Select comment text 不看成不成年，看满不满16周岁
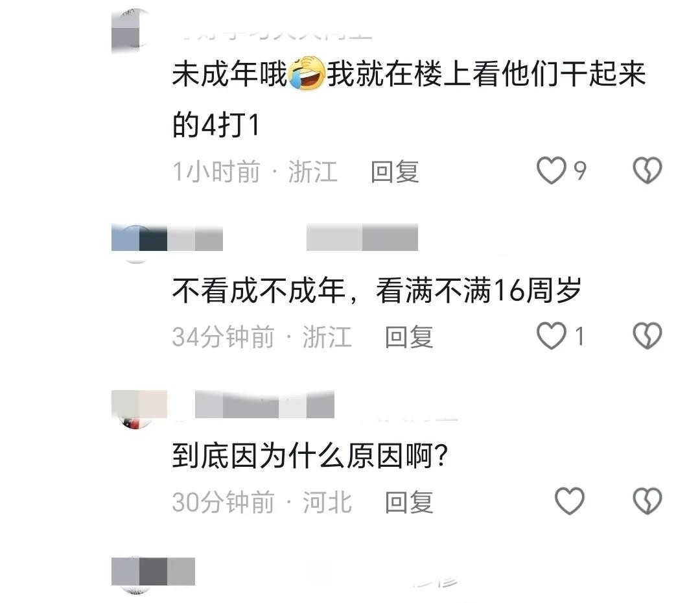Viewport: 700px width, 603px height. [377, 290]
